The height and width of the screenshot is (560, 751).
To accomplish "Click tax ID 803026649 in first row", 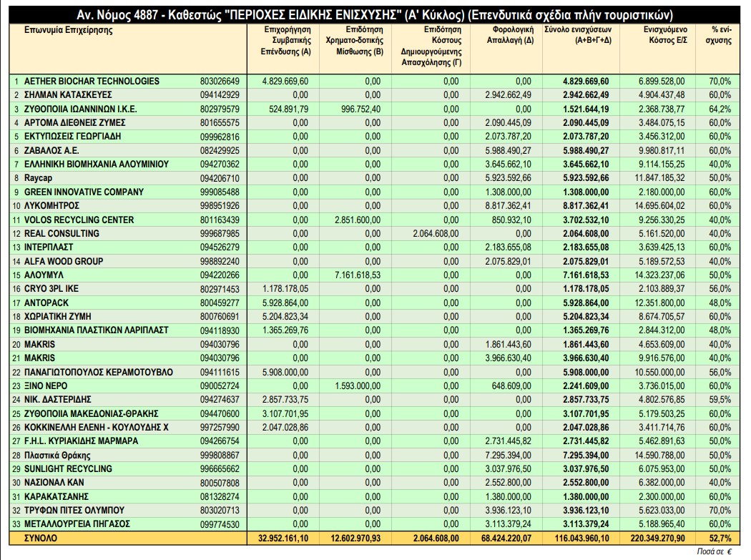I will point(220,81).
